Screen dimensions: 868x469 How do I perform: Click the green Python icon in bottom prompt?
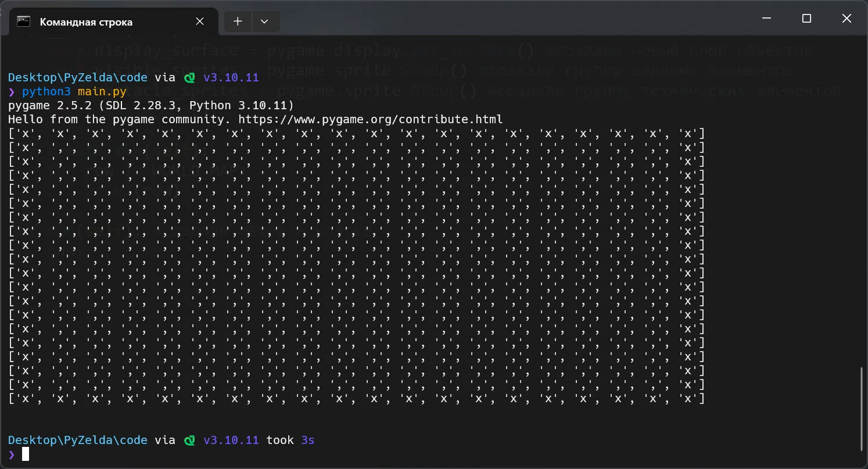[189, 441]
